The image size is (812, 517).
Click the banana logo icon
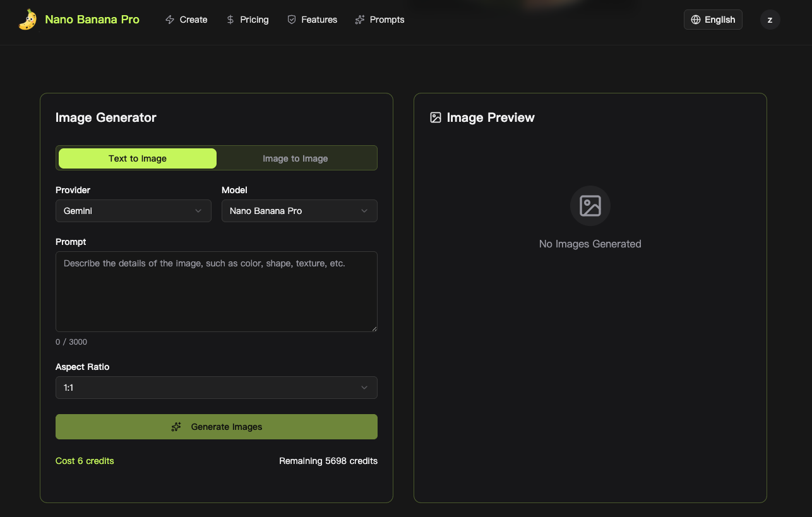pos(27,20)
